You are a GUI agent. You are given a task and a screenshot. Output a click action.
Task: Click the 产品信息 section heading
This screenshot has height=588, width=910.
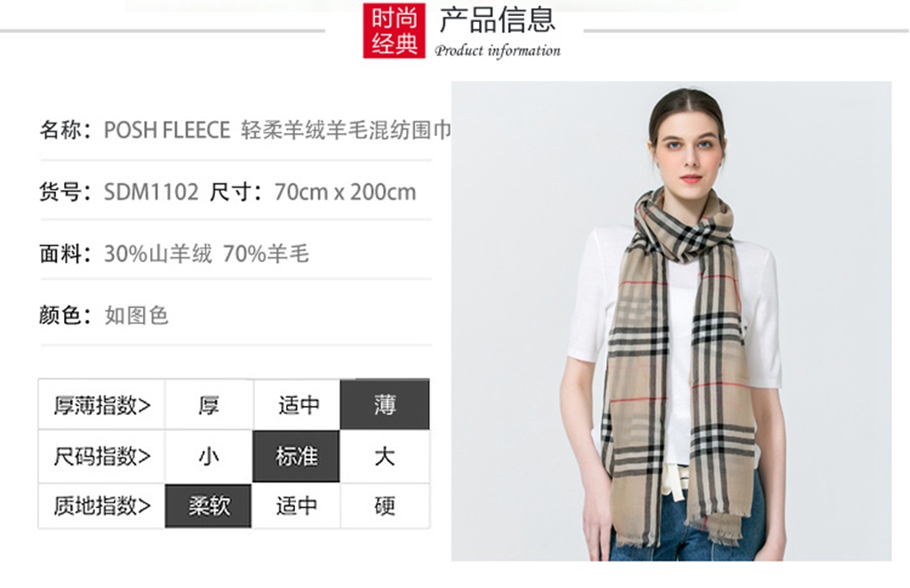pos(498,20)
